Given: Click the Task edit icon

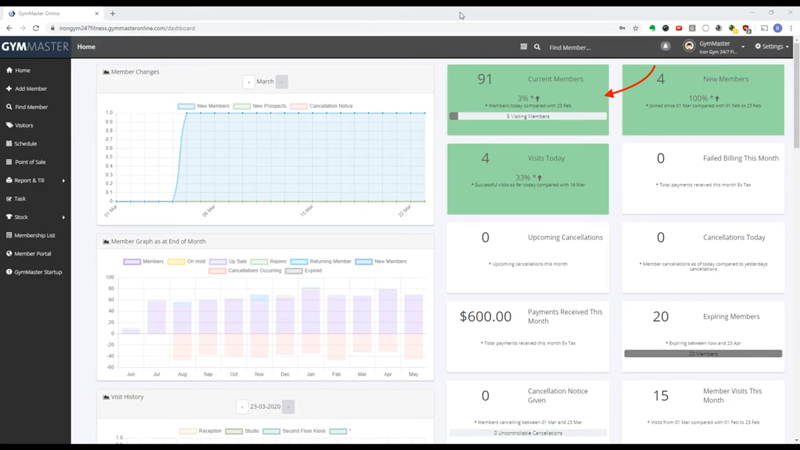Looking at the screenshot, I should 9,198.
